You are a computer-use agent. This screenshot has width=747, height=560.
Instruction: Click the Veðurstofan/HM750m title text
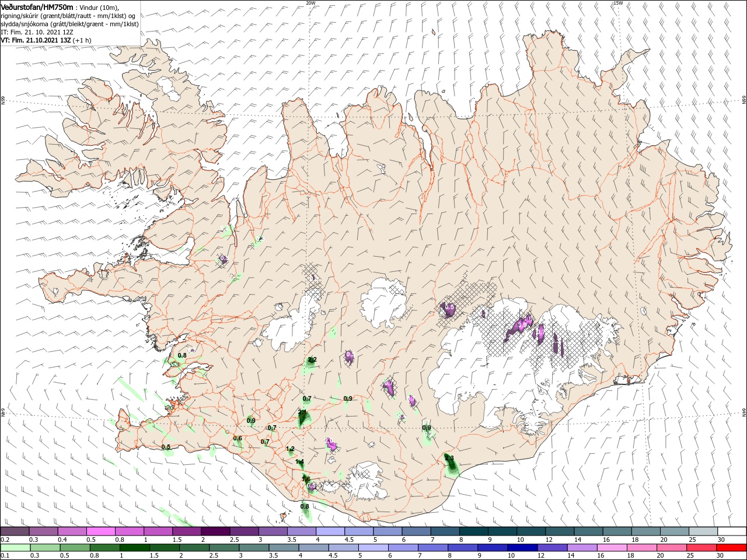coord(37,6)
